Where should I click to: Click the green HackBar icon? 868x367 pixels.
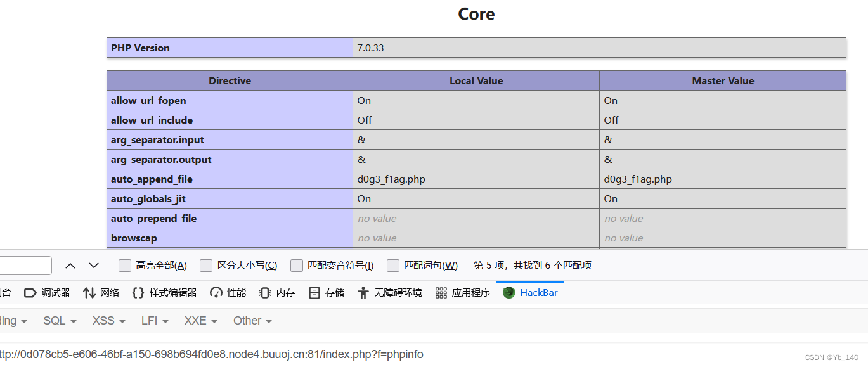point(508,292)
